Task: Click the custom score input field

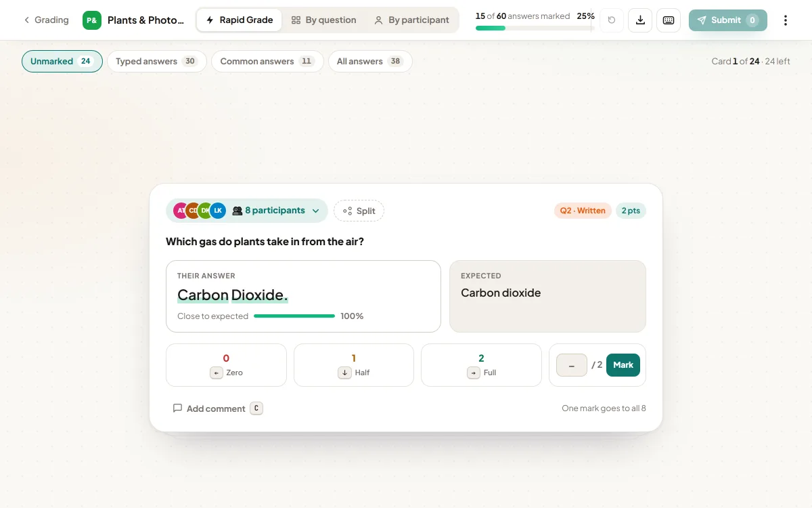Action: click(x=572, y=365)
